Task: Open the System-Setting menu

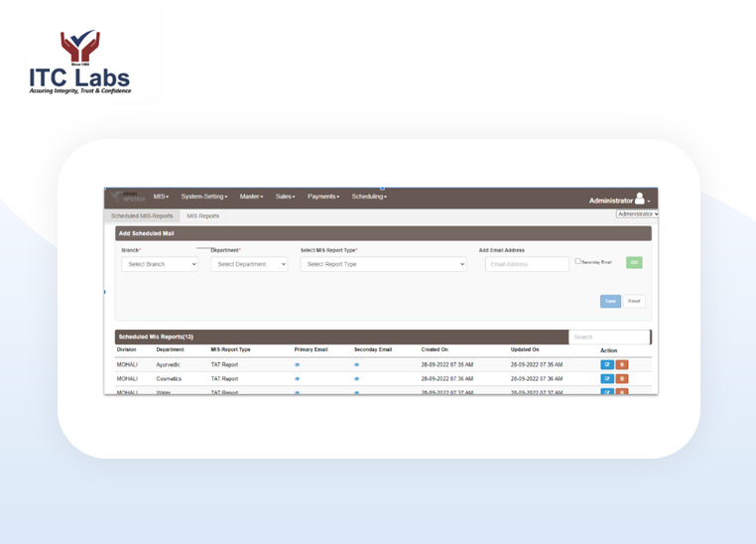Action: [x=203, y=197]
